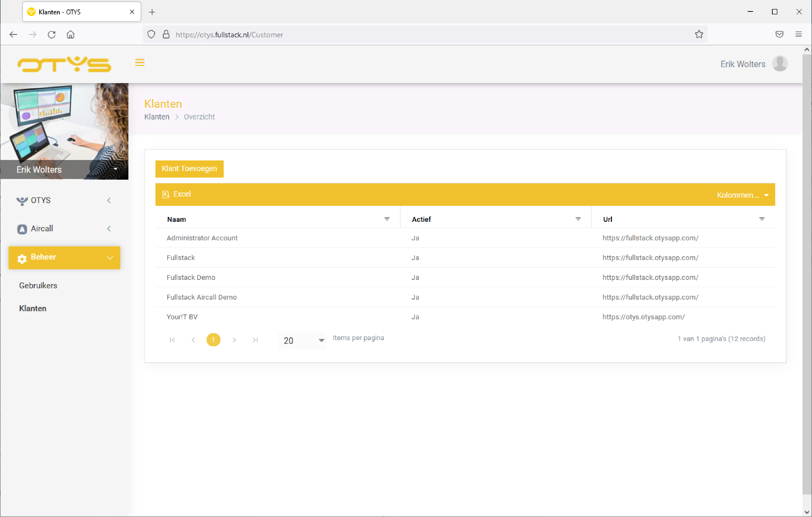
Task: Click the https://otys.otysapp.com/ url cell
Action: point(643,317)
